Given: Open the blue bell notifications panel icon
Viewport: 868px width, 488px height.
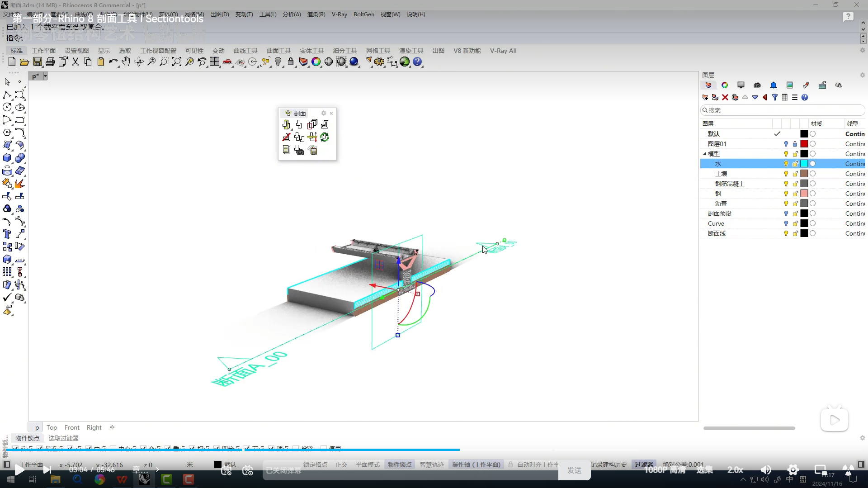Looking at the screenshot, I should 774,85.
